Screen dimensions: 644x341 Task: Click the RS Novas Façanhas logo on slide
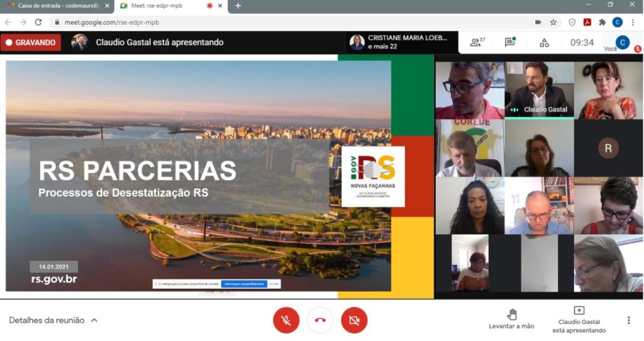coord(373,177)
